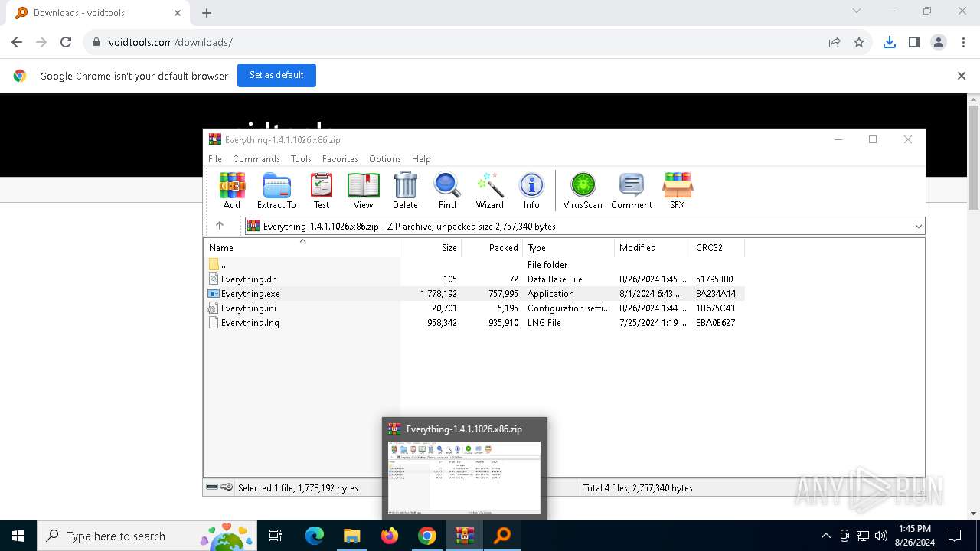Open a new Chrome tab
This screenshot has width=980, height=551.
pos(207,13)
